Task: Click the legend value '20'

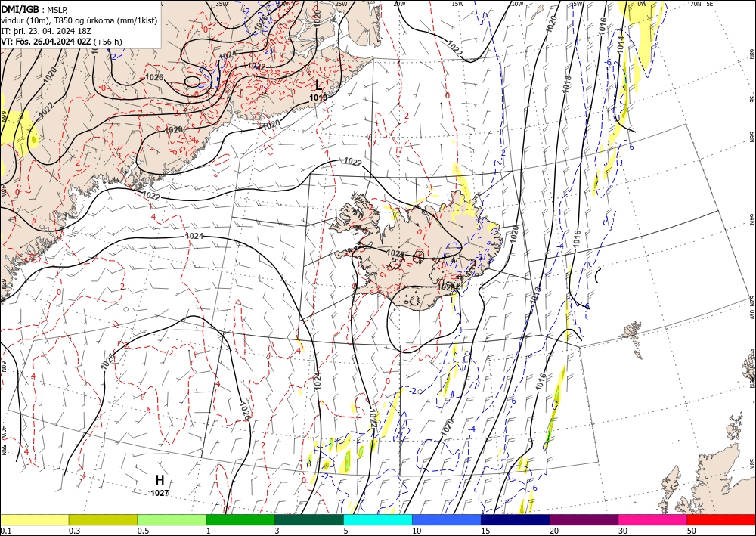Action: coord(554,531)
